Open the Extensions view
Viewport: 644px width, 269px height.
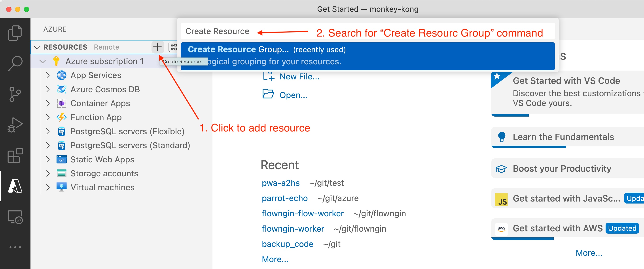pos(15,156)
